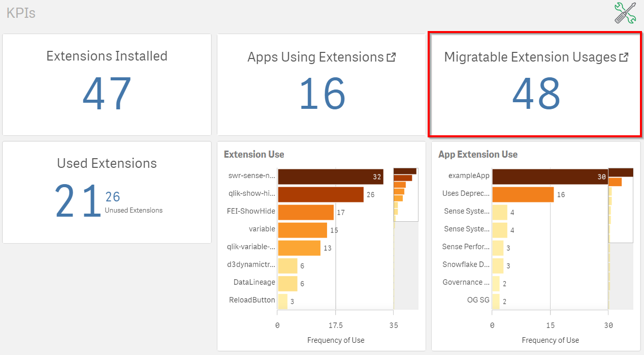Click the exampleApp bar in App Extension Use
Image resolution: width=644 pixels, height=355 pixels.
tap(550, 176)
